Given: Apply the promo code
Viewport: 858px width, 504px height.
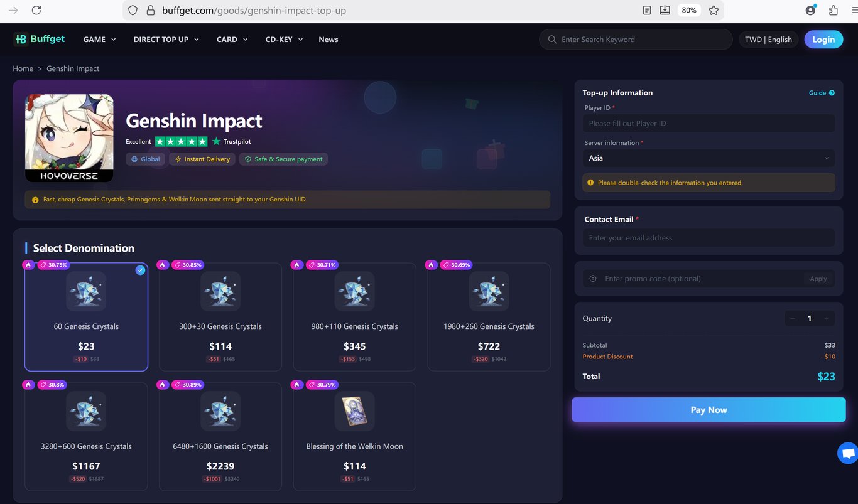Looking at the screenshot, I should pyautogui.click(x=818, y=279).
